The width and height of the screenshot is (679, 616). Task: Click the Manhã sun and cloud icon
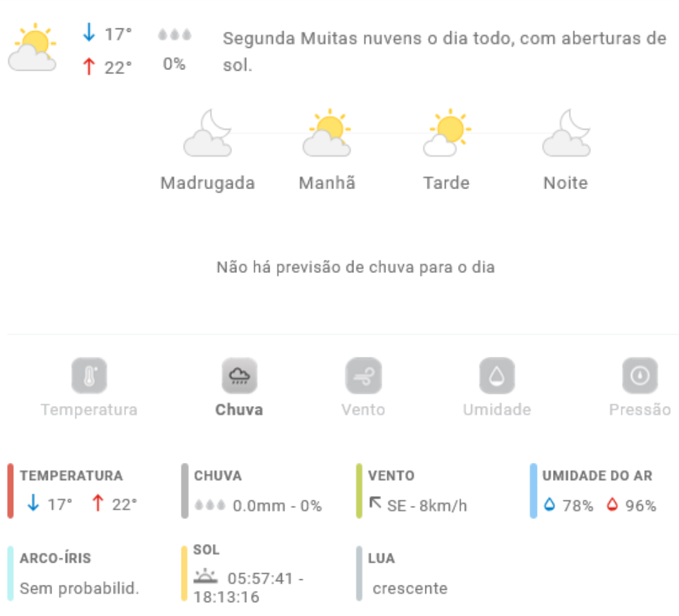pos(327,133)
